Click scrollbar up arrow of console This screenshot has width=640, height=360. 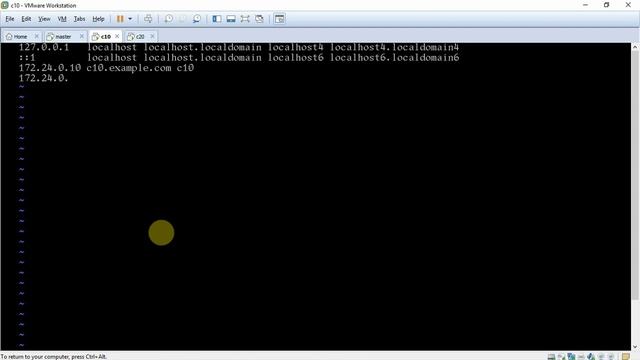635,47
